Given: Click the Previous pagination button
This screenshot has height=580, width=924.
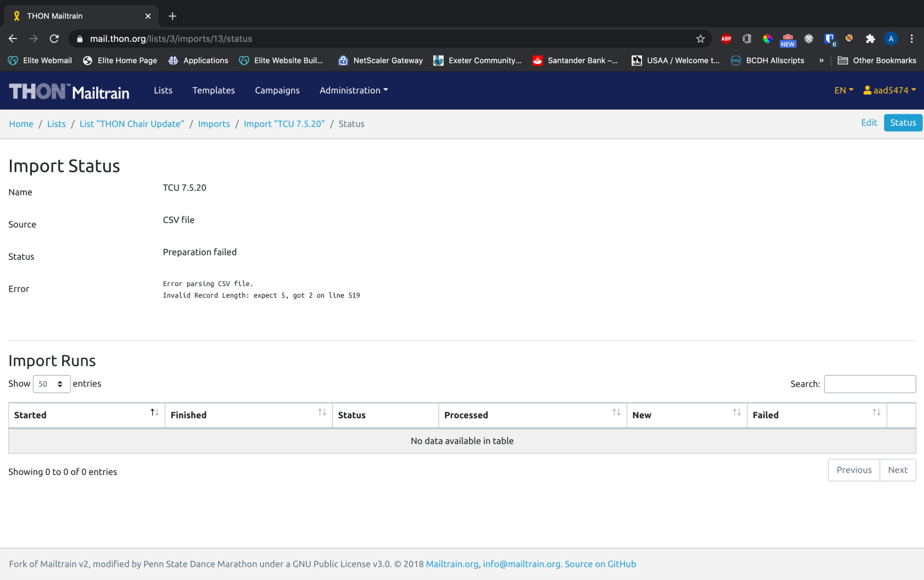Looking at the screenshot, I should 854,470.
